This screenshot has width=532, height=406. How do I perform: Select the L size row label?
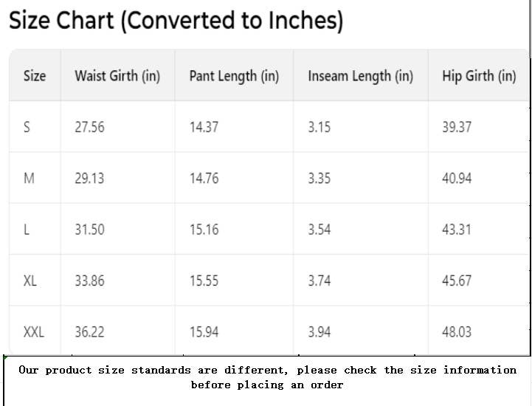[x=27, y=230]
